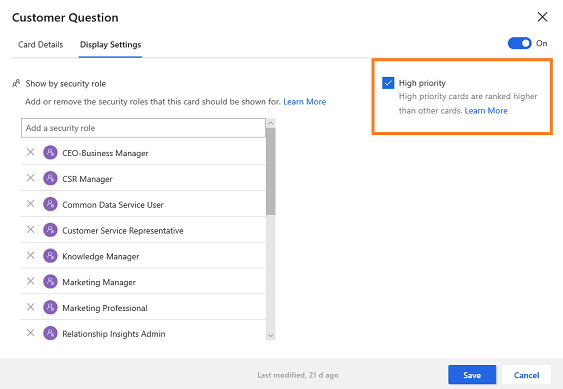Uncheck the High priority checkbox
The image size is (563, 389).
pos(388,83)
